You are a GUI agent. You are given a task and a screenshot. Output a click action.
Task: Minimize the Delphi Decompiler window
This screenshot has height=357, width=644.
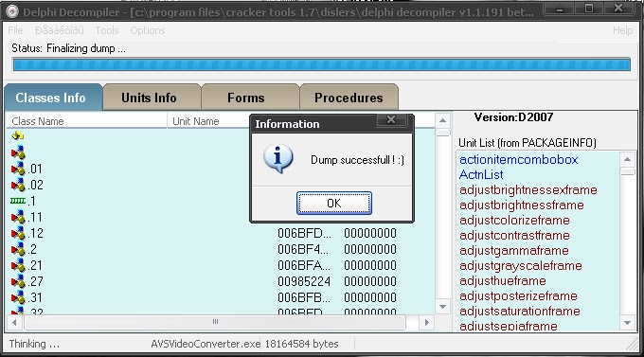[x=560, y=8]
